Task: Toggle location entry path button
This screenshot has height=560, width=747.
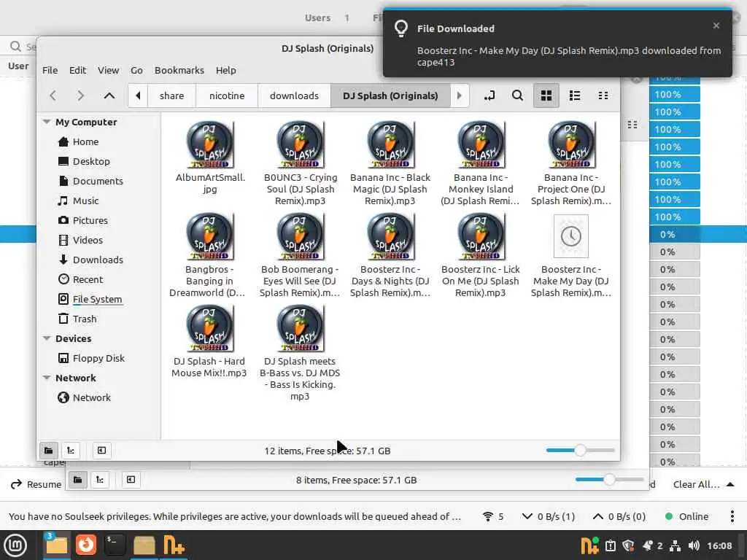Action: click(489, 96)
